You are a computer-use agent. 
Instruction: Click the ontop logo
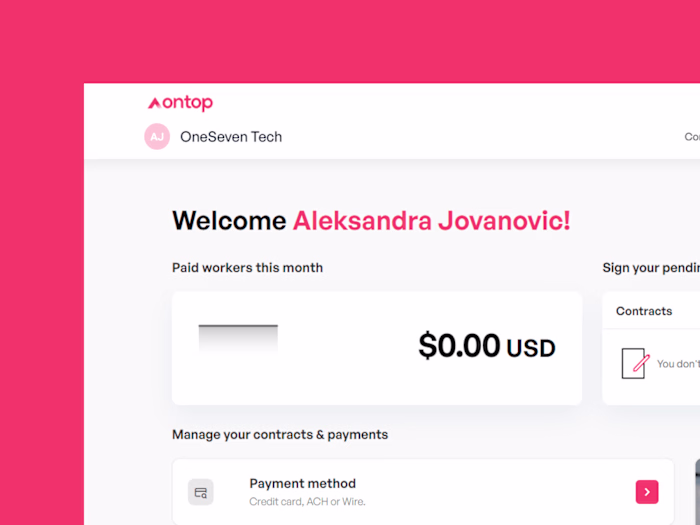[x=180, y=103]
